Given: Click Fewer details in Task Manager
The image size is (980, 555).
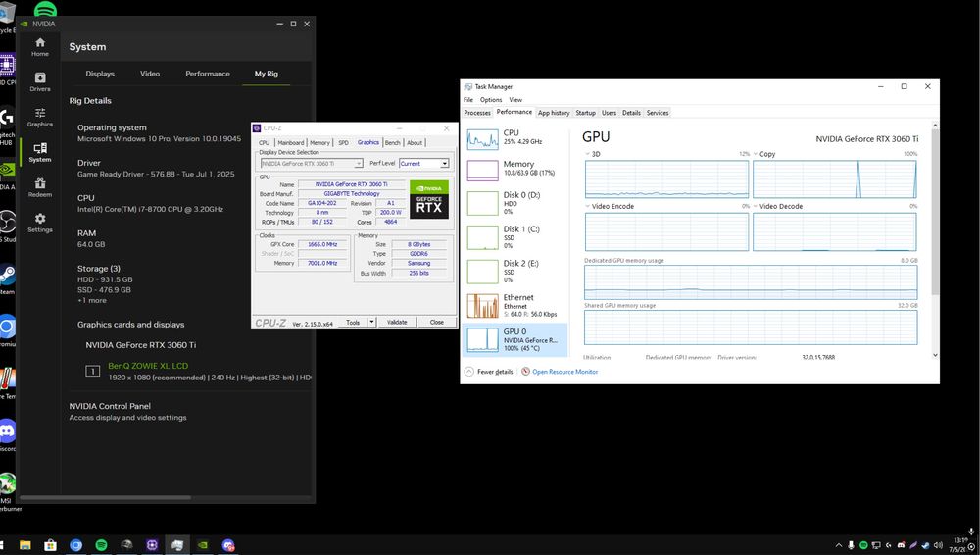Looking at the screenshot, I should (495, 372).
